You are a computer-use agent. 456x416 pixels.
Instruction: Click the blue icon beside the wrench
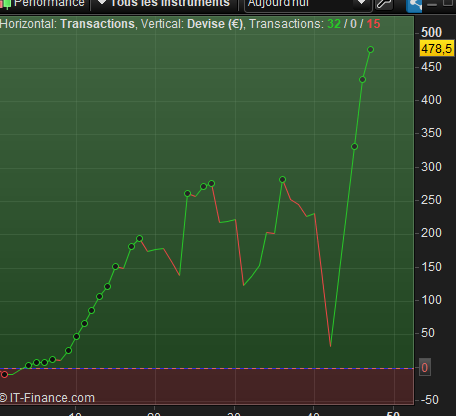[x=414, y=5]
